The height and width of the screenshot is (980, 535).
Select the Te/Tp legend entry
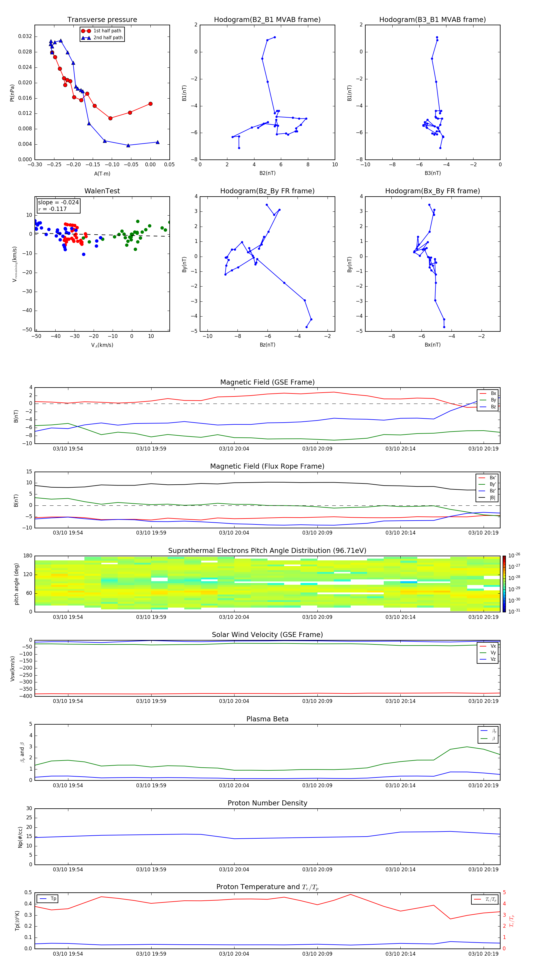(485, 899)
